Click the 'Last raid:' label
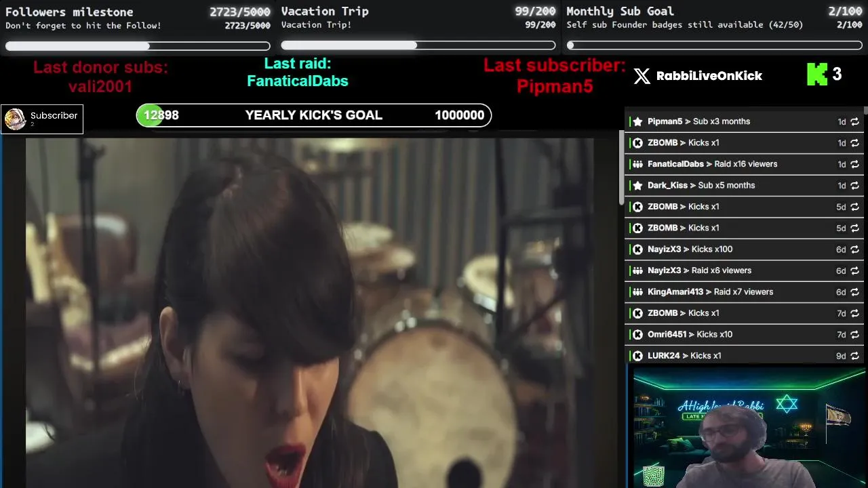The height and width of the screenshot is (488, 868). 298,64
